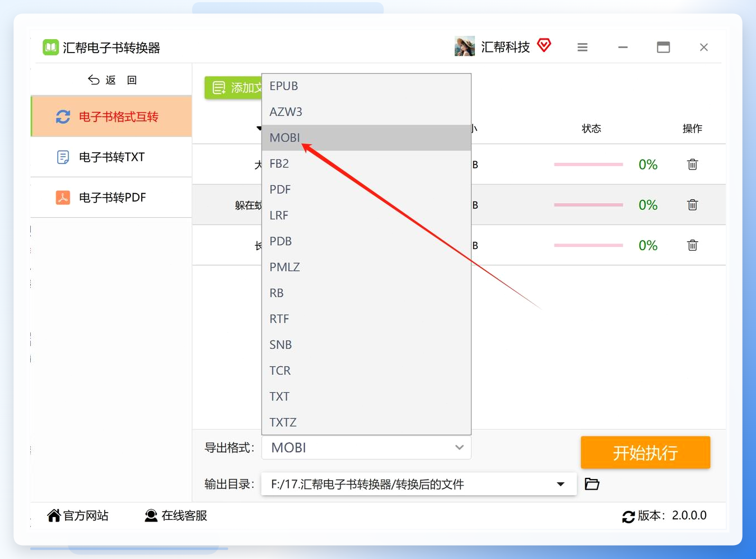Click the second row's pink progress bar
This screenshot has height=559, width=756.
(x=589, y=205)
